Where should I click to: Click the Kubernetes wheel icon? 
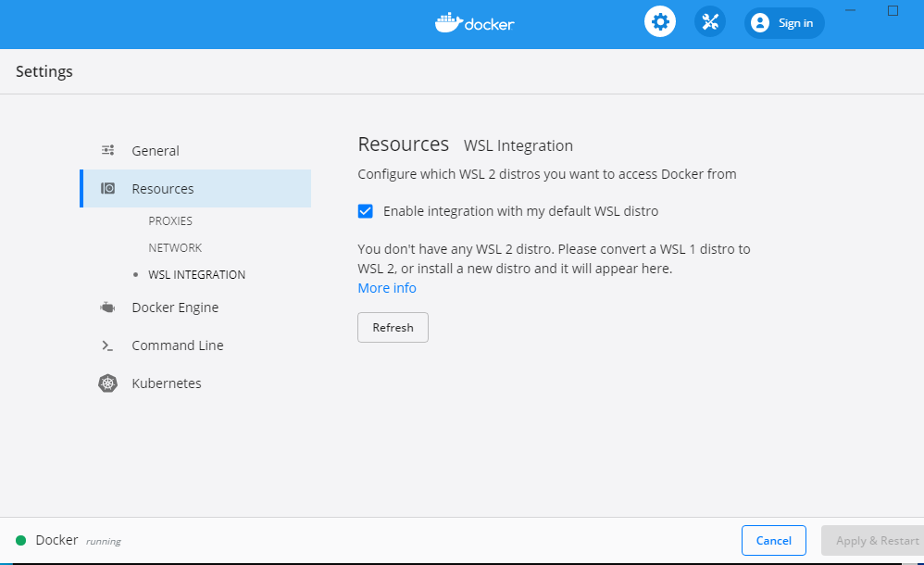108,383
